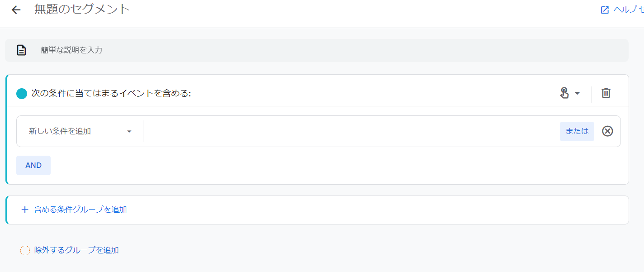Select 含める条件グループを追加
The height and width of the screenshot is (272, 644).
[80, 210]
